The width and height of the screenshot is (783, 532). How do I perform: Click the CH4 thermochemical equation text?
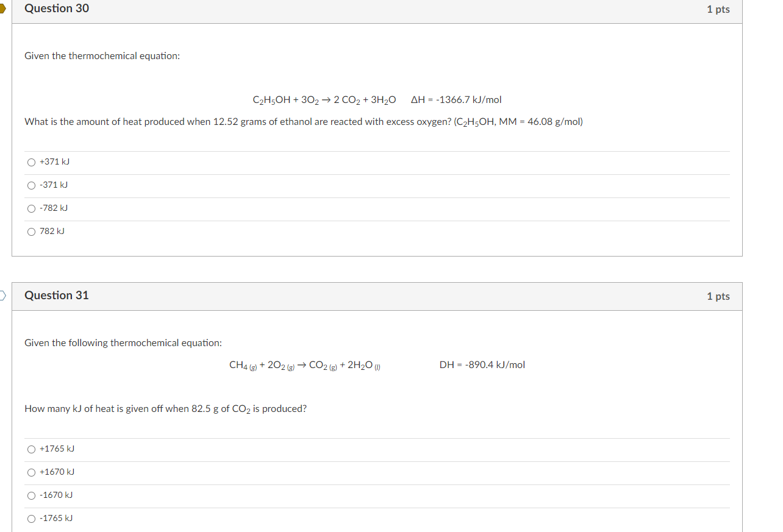(304, 364)
